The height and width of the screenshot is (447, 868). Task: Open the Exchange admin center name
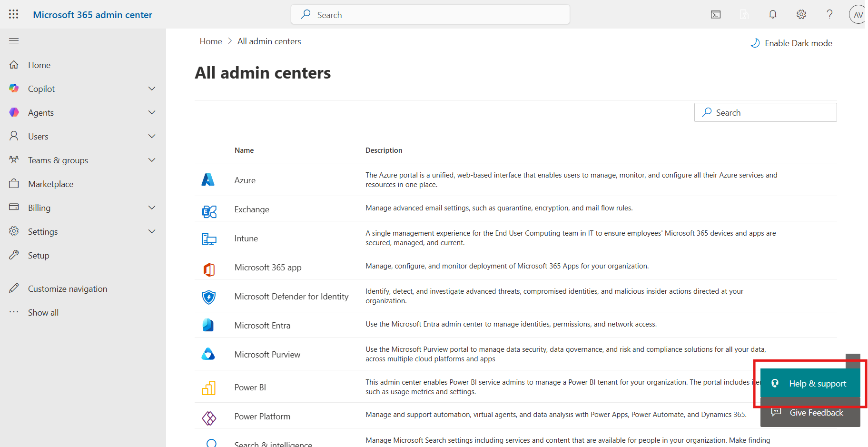[x=252, y=209]
